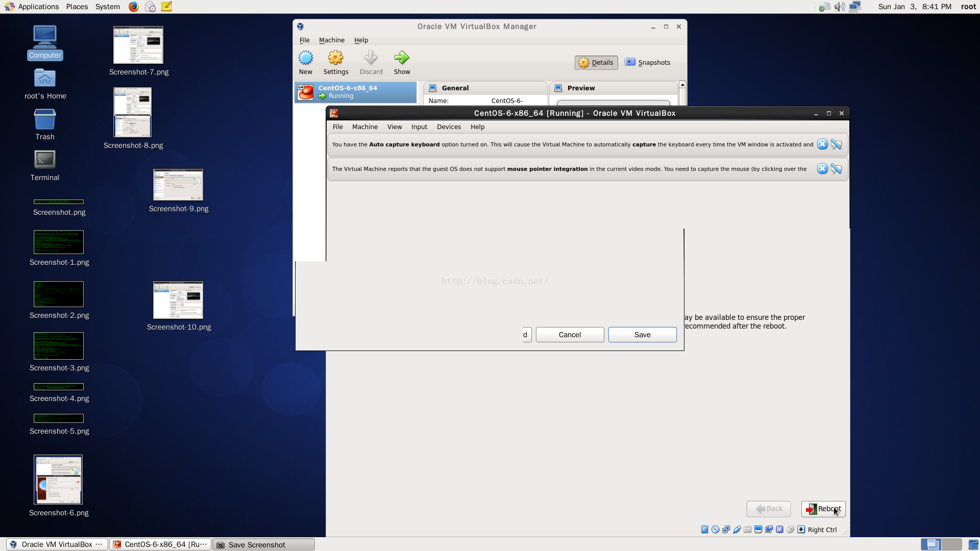The height and width of the screenshot is (551, 980).
Task: Open View menu in CentOS VM window
Action: (x=395, y=127)
